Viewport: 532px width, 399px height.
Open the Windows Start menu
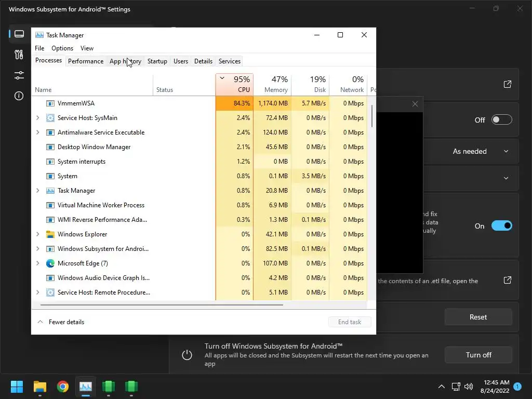pos(17,387)
